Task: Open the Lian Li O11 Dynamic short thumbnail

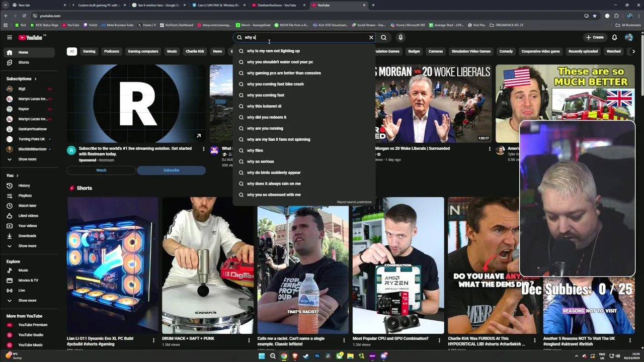Action: click(113, 265)
